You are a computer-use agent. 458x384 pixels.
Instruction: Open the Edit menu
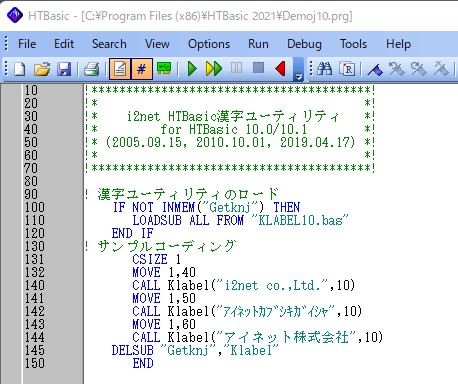[x=64, y=44]
